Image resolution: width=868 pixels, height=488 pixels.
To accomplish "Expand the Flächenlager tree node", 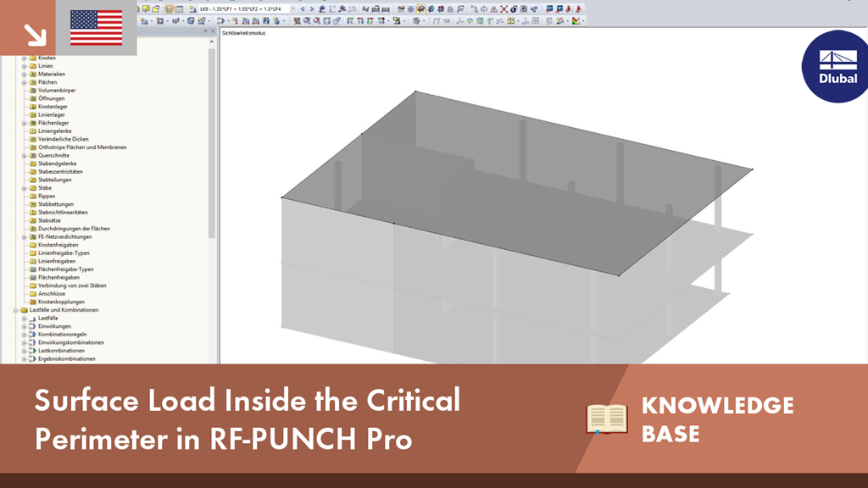I will [25, 123].
